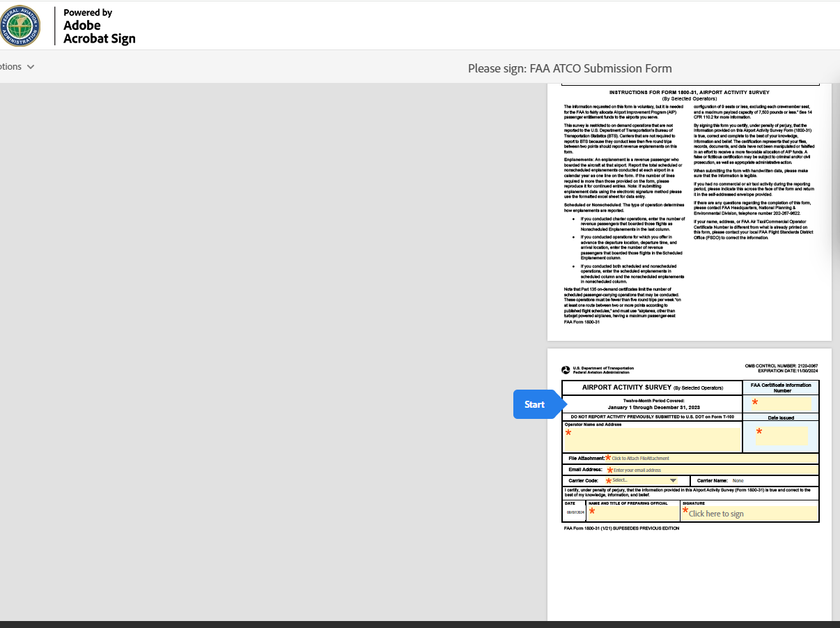
Task: Click the 'Click here to sign' signature field
Action: tap(749, 514)
